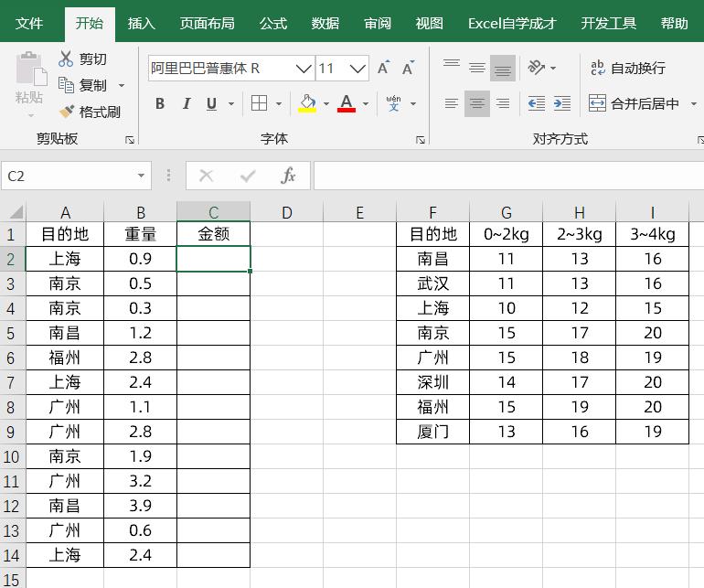704x588 pixels.
Task: Click the formula cancel X icon
Action: [x=206, y=176]
